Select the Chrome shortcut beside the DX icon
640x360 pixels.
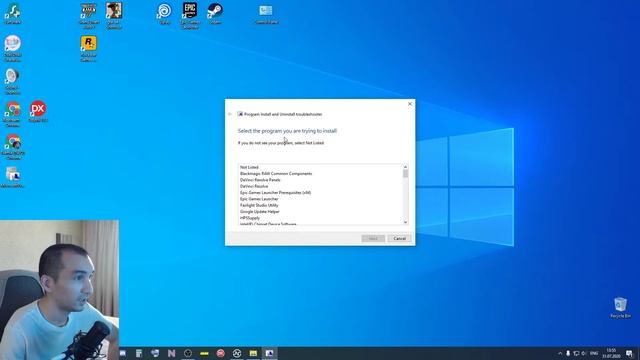tap(13, 114)
